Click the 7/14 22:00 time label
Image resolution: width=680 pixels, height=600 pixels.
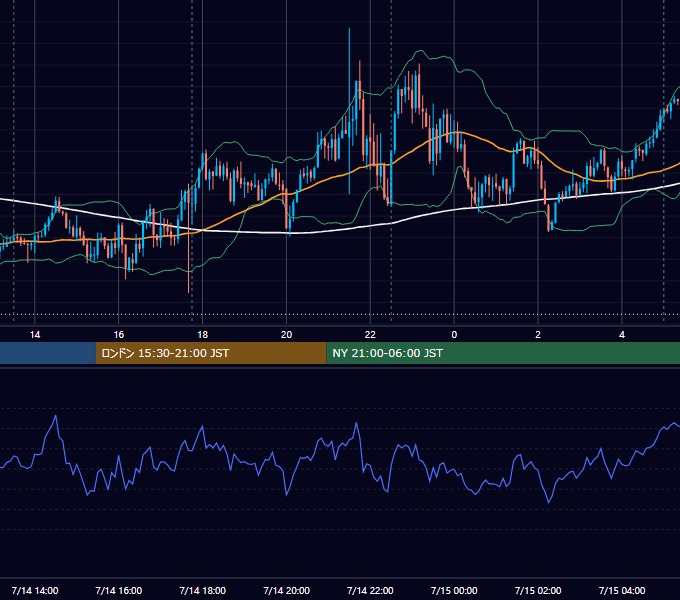(370, 590)
